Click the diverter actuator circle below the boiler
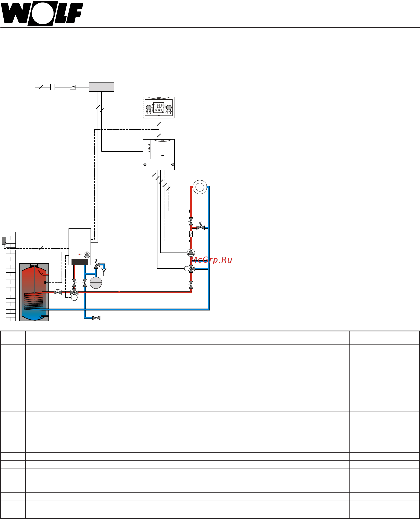This screenshot has height=519, width=420. (x=74, y=298)
